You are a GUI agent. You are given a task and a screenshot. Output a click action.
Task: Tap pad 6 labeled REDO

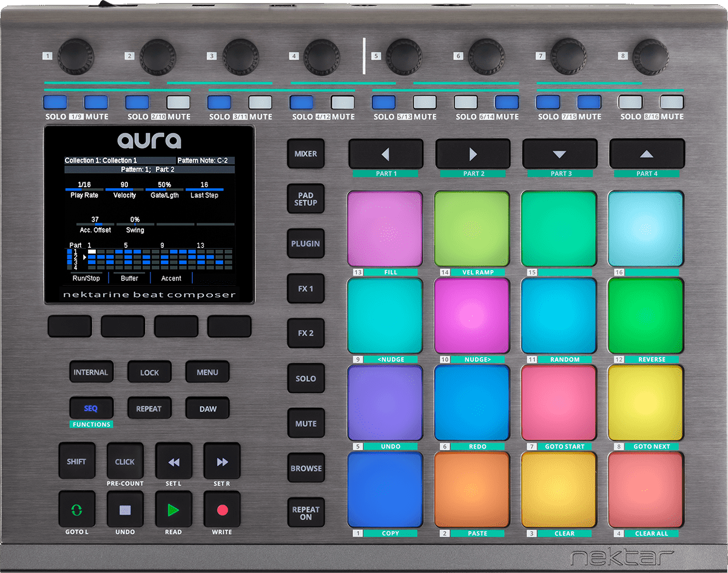click(472, 403)
